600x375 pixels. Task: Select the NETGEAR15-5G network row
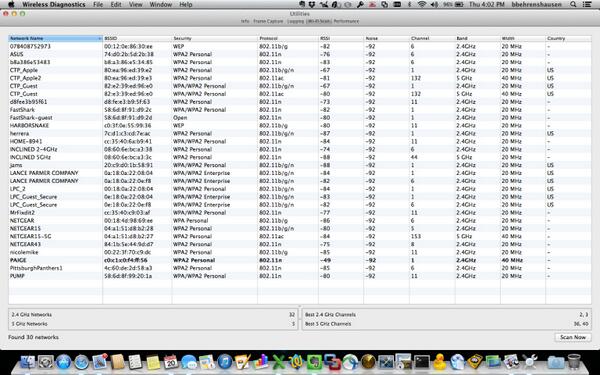pos(300,236)
